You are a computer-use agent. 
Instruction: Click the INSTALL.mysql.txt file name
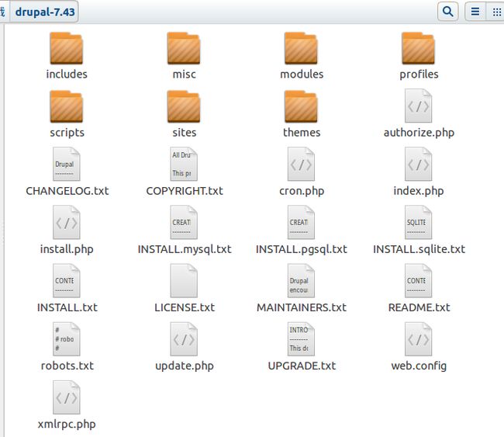(185, 250)
